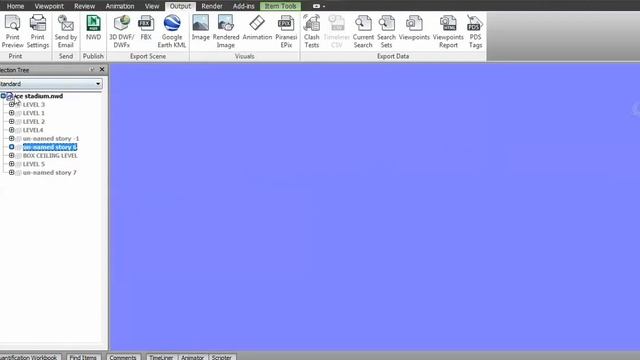Expand the LEVEL4 node
640x360 pixels.
coord(11,130)
